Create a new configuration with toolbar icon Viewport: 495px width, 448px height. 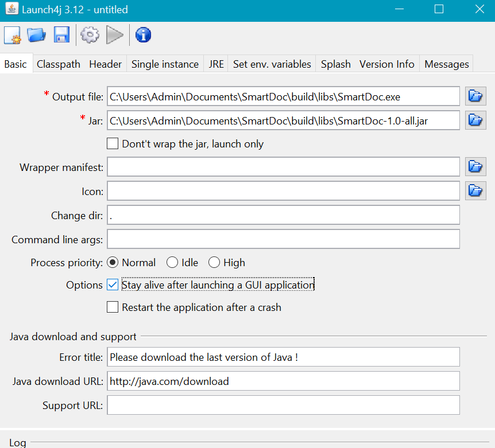pyautogui.click(x=13, y=34)
